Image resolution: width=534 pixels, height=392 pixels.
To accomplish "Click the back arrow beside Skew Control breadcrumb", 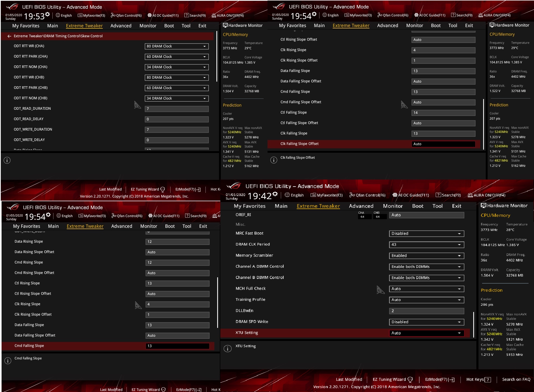I will [x=9, y=36].
